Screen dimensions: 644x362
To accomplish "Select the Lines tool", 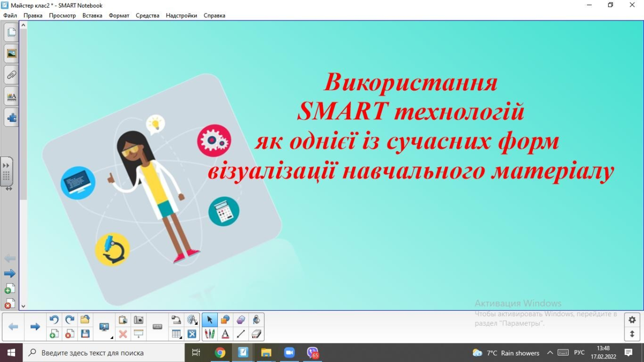I will (x=240, y=333).
